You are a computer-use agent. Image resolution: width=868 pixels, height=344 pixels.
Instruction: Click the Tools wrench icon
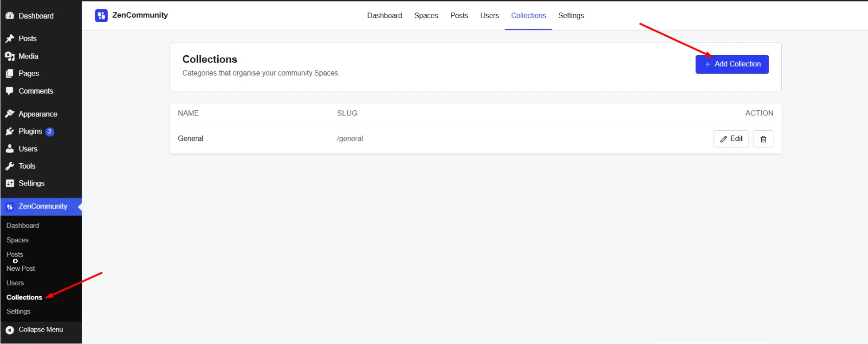(x=10, y=166)
